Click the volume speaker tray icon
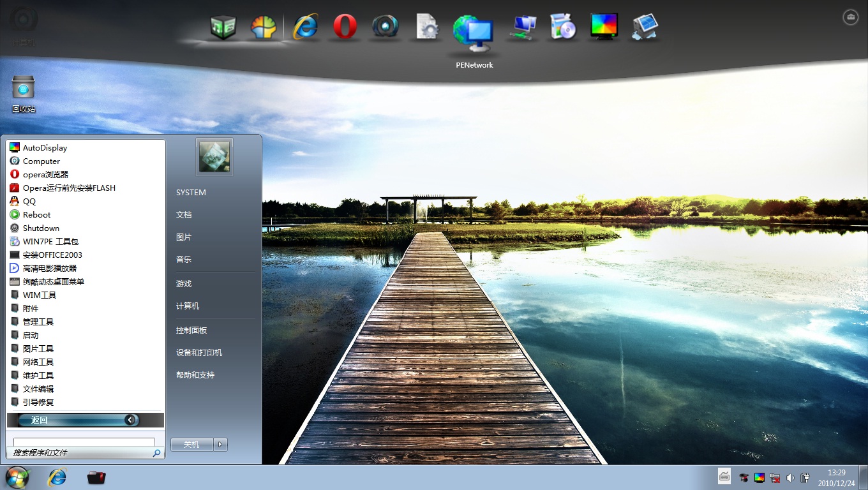Viewport: 868px width, 490px height. coord(790,477)
